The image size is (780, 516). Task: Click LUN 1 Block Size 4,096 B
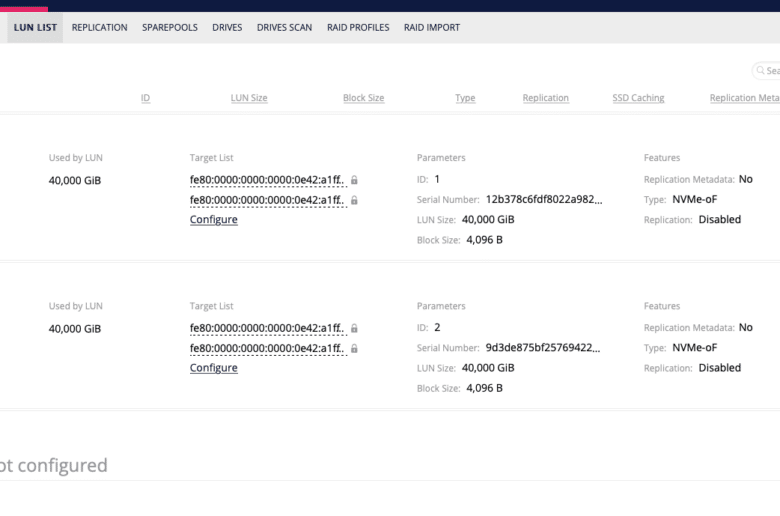pos(484,240)
